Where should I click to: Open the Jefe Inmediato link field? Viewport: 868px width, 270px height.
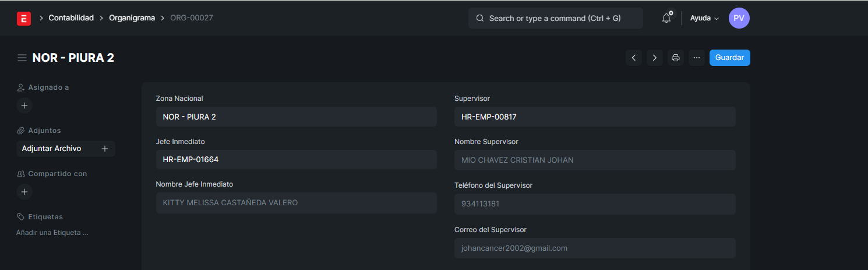(x=296, y=160)
